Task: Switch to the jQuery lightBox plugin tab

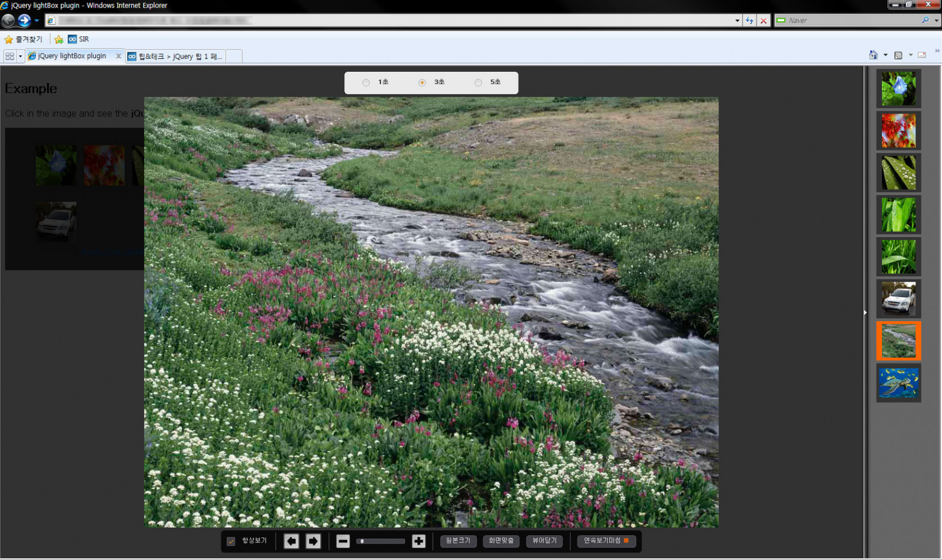Action: [72, 56]
